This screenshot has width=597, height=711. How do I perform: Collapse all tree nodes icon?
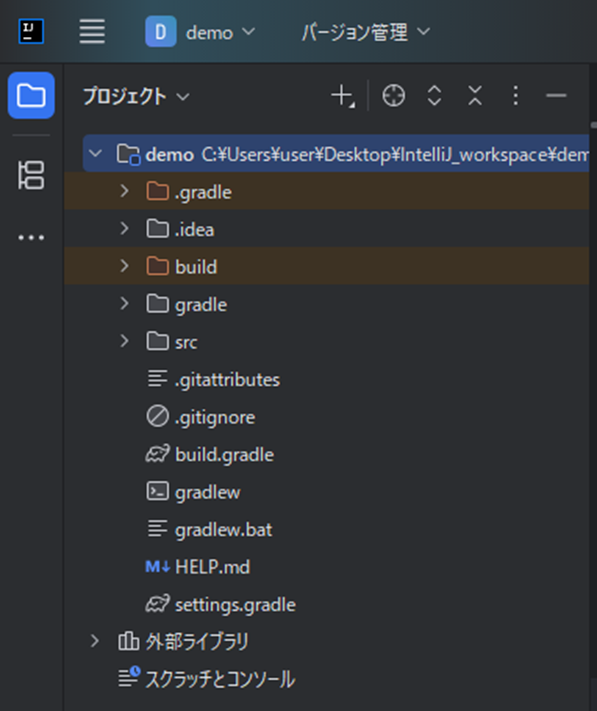(x=475, y=96)
